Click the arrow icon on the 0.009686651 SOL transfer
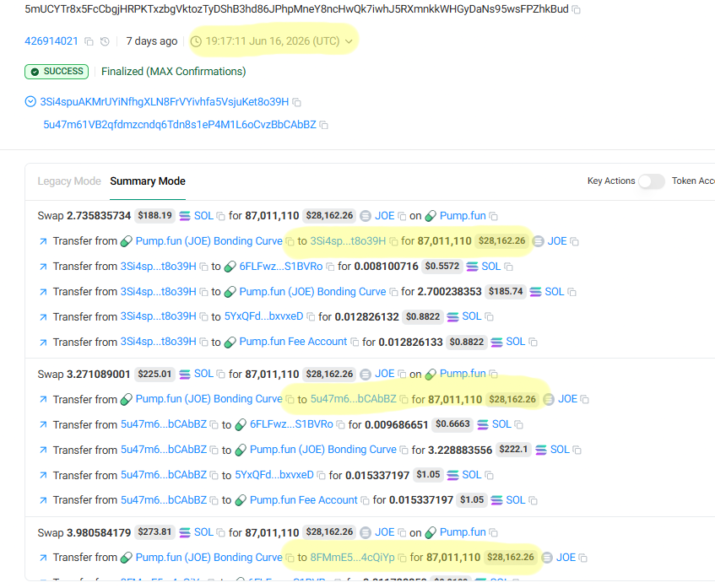Viewport: 715px width, 588px height. [x=43, y=425]
